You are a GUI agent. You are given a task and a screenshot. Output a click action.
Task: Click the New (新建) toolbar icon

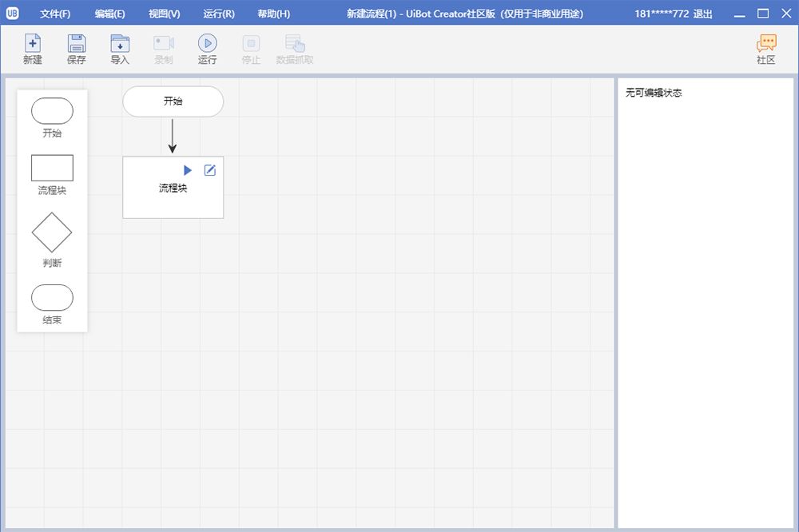click(x=33, y=44)
